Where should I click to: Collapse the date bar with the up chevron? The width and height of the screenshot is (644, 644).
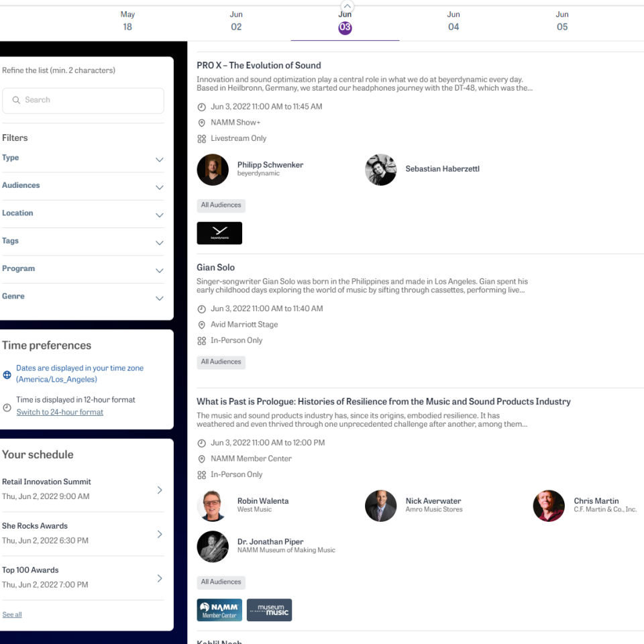pyautogui.click(x=347, y=6)
